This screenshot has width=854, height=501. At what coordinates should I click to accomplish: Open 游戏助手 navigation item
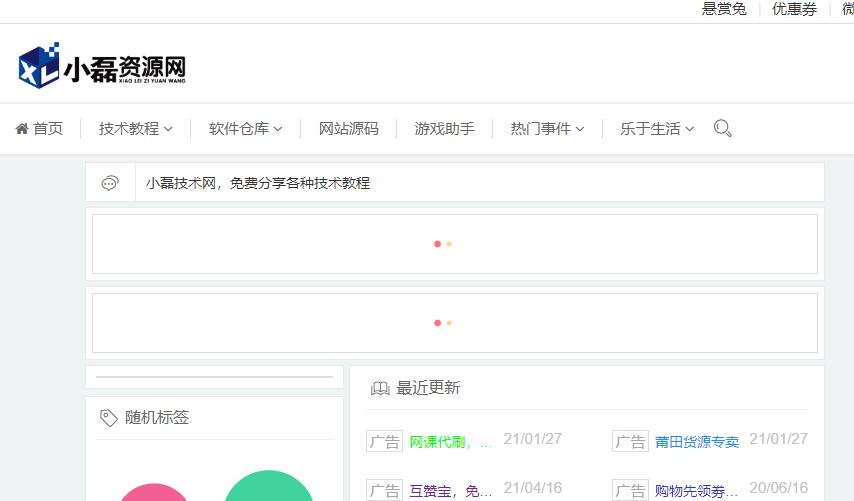coord(444,129)
